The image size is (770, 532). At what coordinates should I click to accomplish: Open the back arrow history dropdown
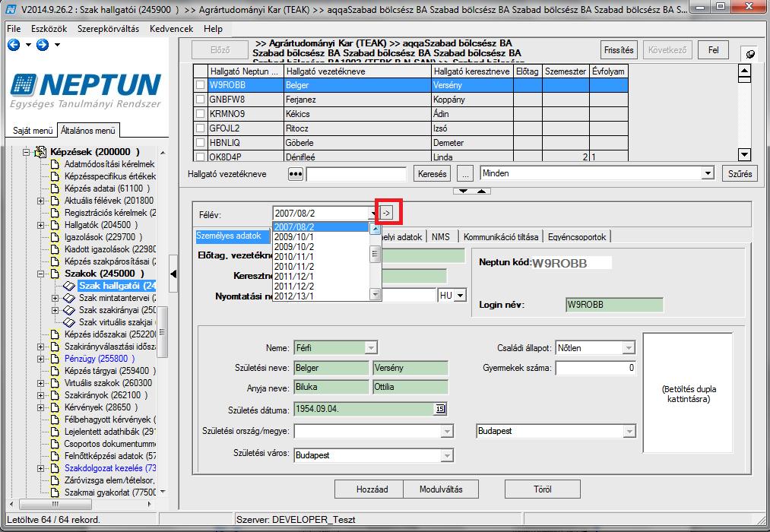pyautogui.click(x=28, y=45)
